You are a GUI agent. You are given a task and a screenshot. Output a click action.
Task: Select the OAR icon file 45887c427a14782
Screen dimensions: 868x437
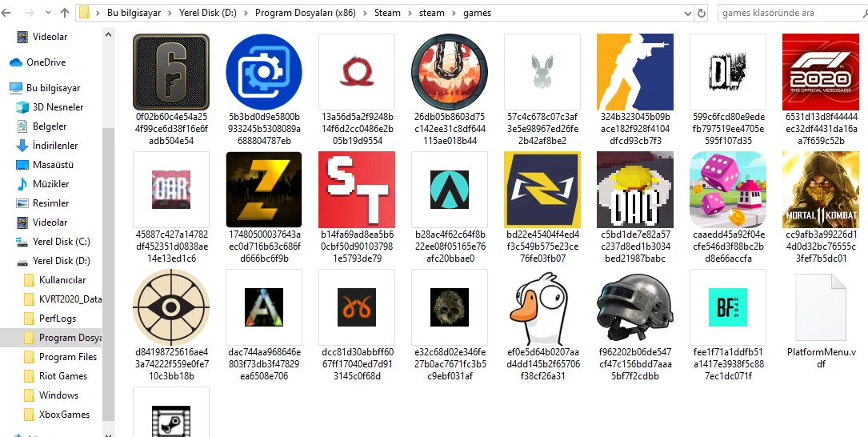(171, 190)
